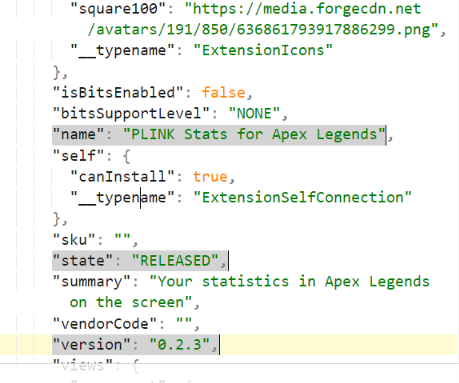459x383 pixels.
Task: Click the "self" key
Action: tap(78, 156)
